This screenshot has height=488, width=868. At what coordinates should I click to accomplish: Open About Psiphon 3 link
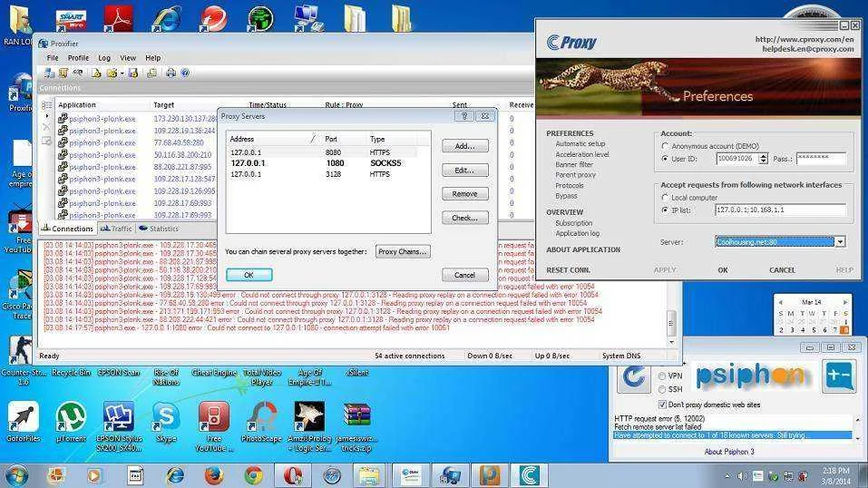[729, 452]
